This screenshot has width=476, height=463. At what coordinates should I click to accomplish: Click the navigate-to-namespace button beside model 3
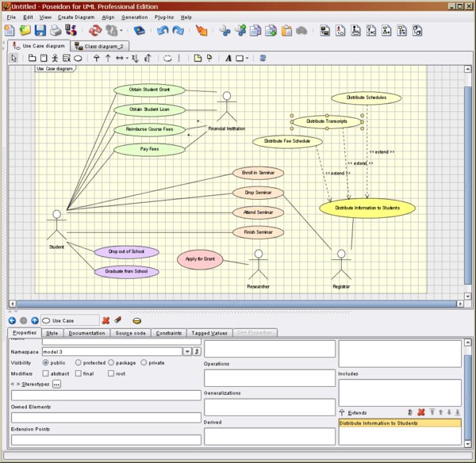coord(197,352)
